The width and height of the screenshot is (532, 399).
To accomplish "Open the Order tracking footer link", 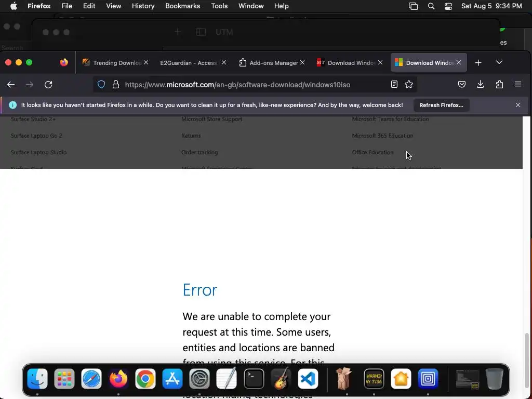I will 199,152.
